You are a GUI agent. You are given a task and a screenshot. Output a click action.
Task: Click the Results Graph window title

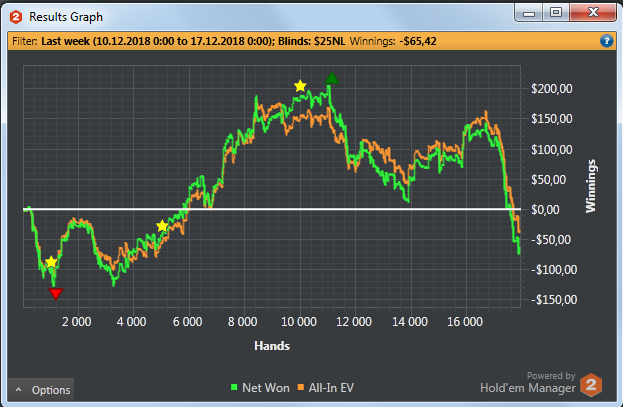pos(66,17)
